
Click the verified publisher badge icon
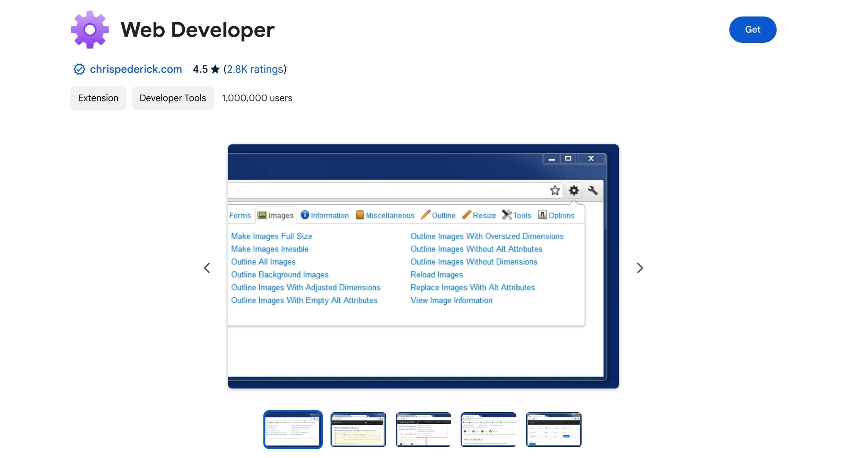click(79, 69)
